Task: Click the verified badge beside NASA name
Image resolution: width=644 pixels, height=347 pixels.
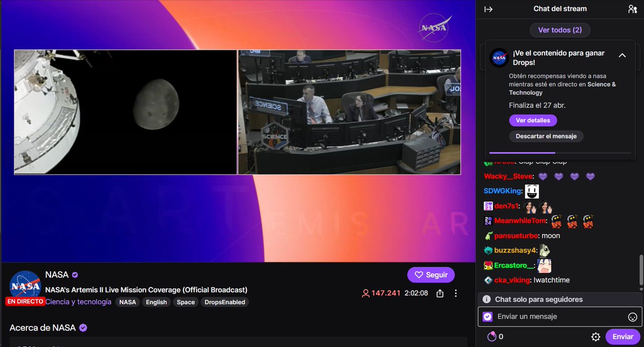Action: click(x=75, y=275)
